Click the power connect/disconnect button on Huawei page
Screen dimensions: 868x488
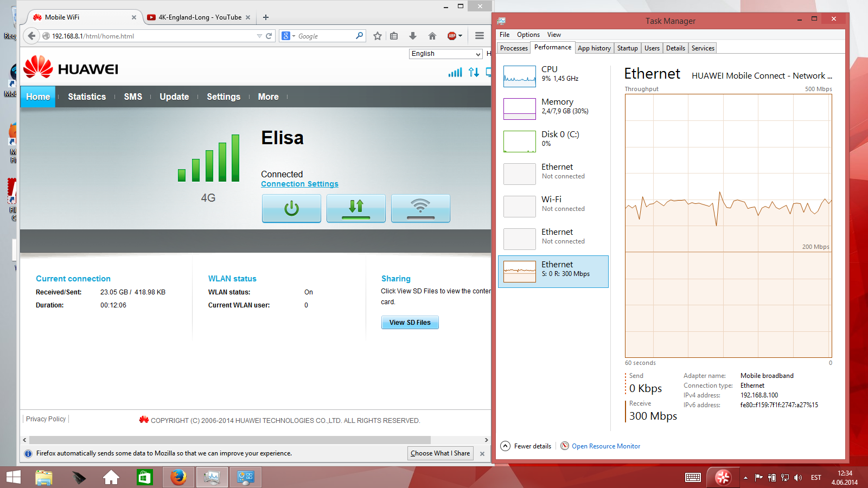[x=291, y=208]
